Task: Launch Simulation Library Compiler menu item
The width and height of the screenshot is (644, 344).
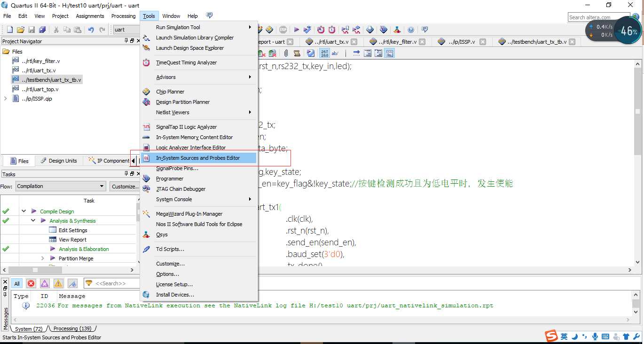Action: 195,38
